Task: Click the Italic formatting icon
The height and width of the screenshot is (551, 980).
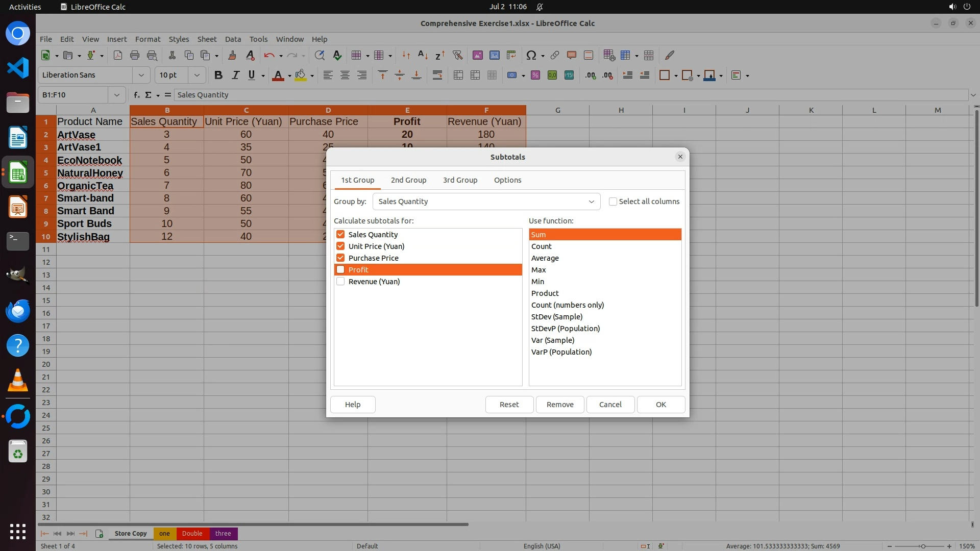Action: pyautogui.click(x=235, y=75)
